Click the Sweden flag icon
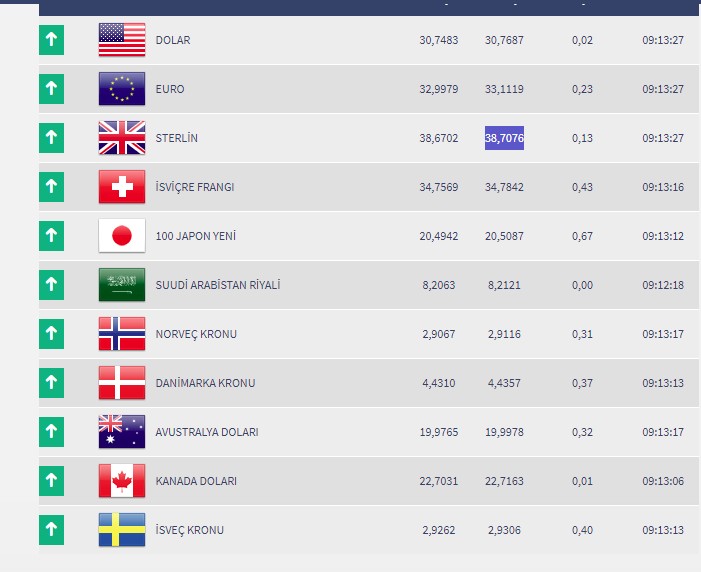The width and height of the screenshot is (701, 572). 122,530
